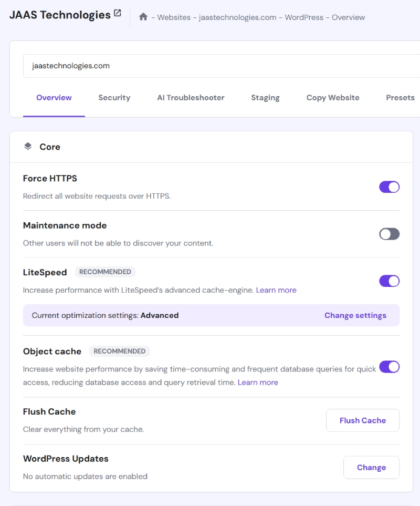Click the Overview breadcrumb text

click(348, 17)
